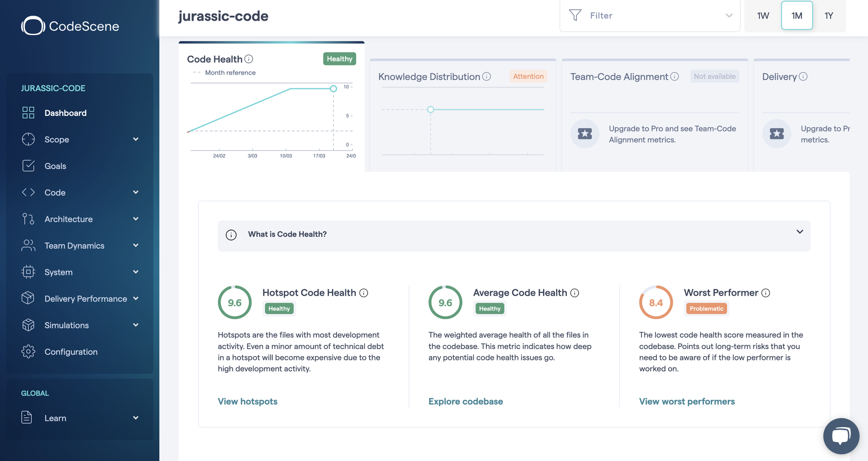Open the Configuration menu item
The height and width of the screenshot is (461, 868).
79,352
